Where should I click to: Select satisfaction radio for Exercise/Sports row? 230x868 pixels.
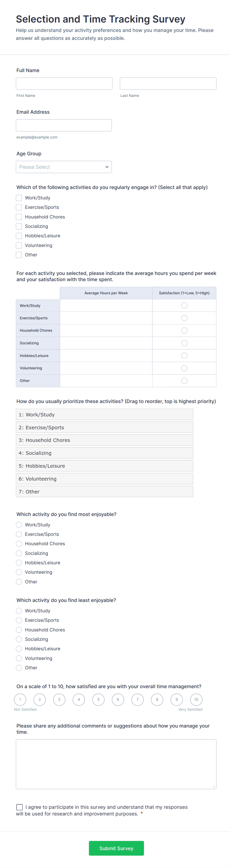pos(184,318)
